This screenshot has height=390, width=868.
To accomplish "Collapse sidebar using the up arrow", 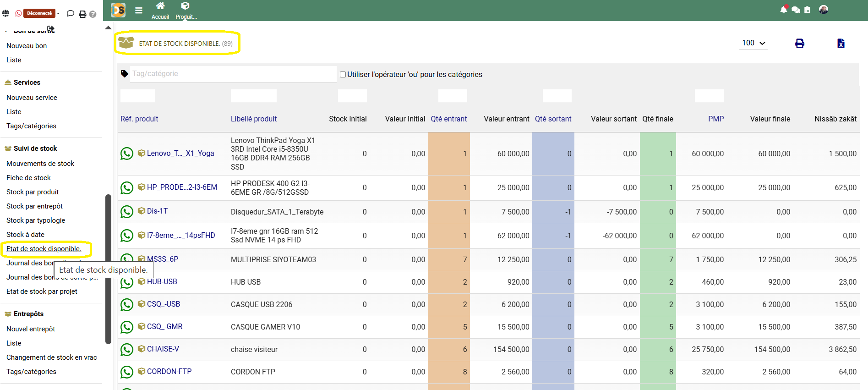I will pyautogui.click(x=108, y=28).
